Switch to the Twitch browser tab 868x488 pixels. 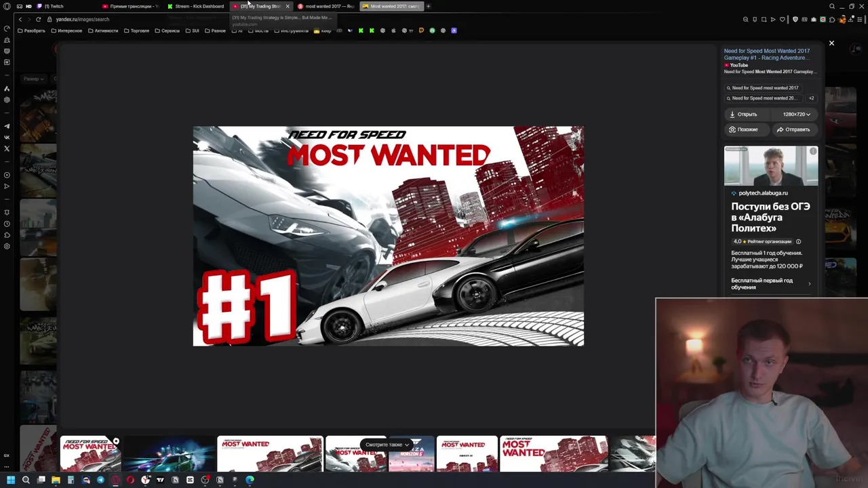tap(54, 6)
